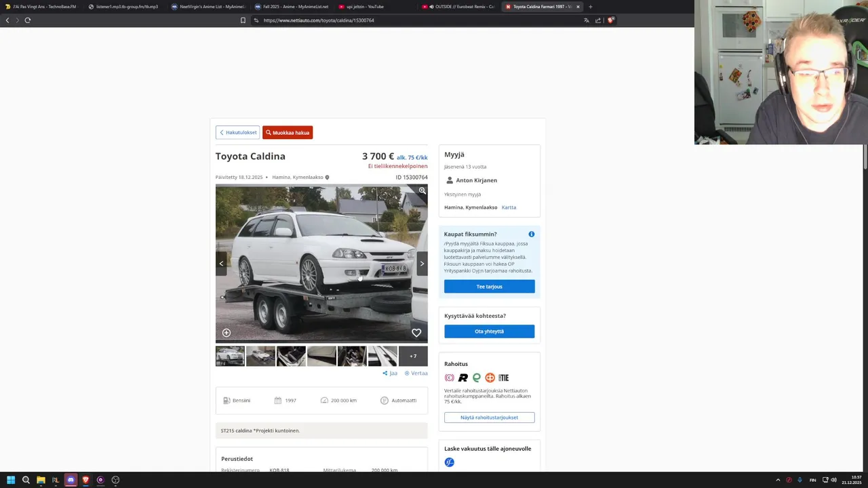Expand the +7 more photos thumbnail

tap(413, 356)
